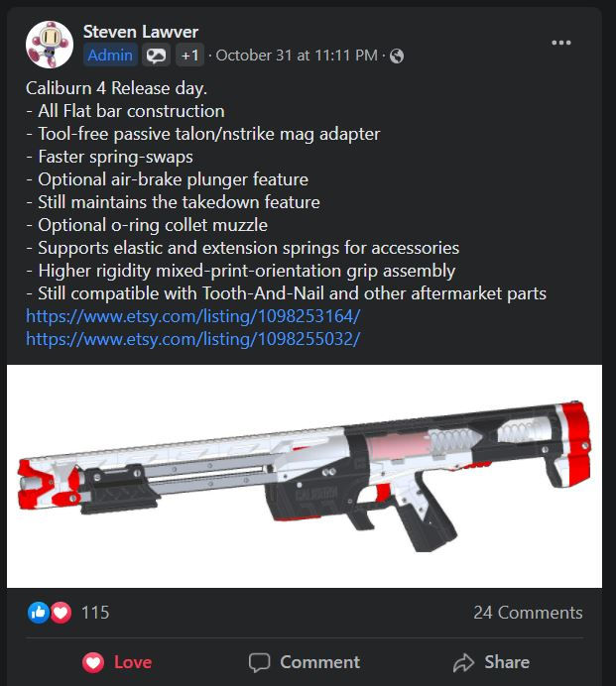This screenshot has height=686, width=616.
Task: Click the blue thumbs-up reaction icon
Action: point(39,613)
